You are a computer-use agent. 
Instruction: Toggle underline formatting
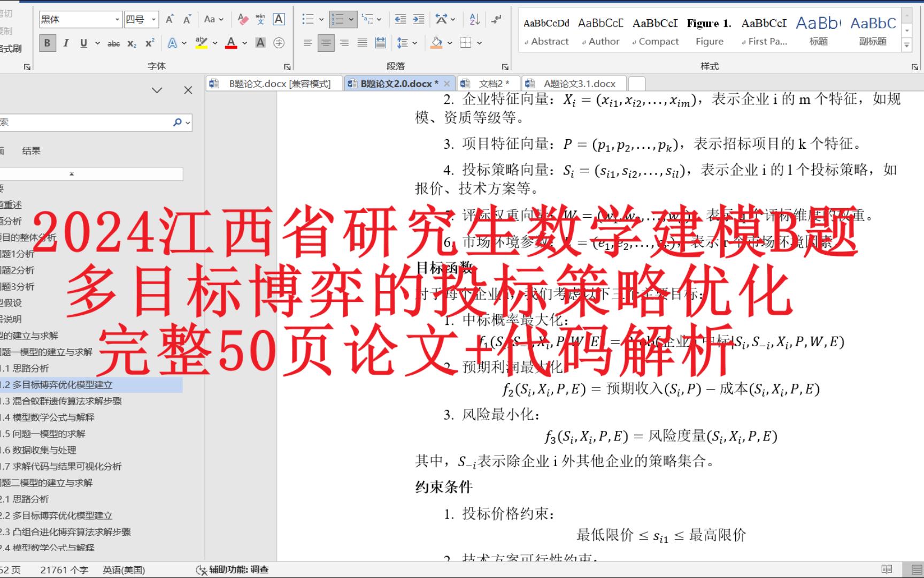[83, 43]
